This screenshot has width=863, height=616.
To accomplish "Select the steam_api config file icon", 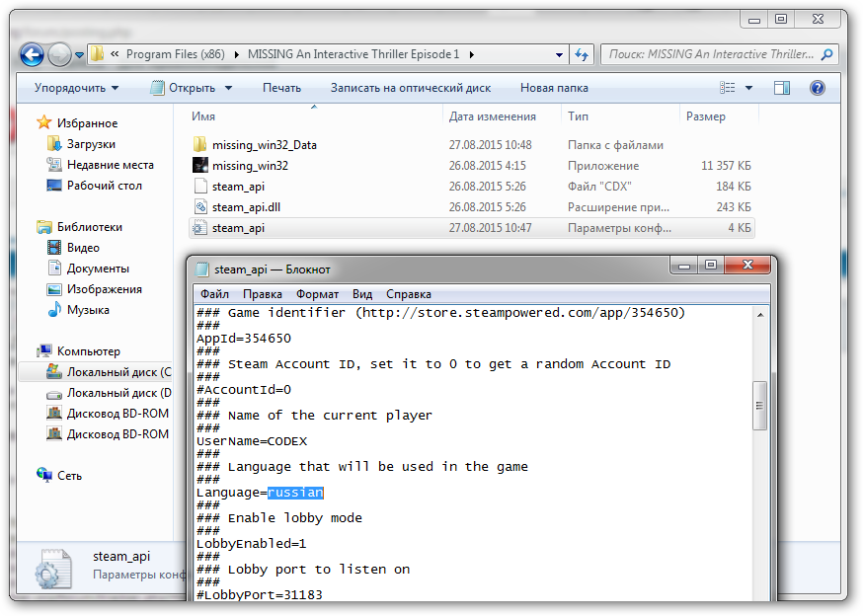I will point(199,227).
